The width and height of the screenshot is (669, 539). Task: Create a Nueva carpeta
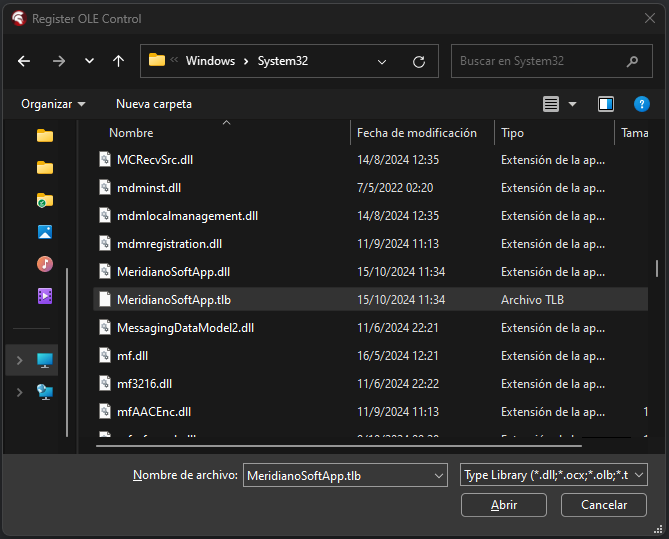point(154,104)
